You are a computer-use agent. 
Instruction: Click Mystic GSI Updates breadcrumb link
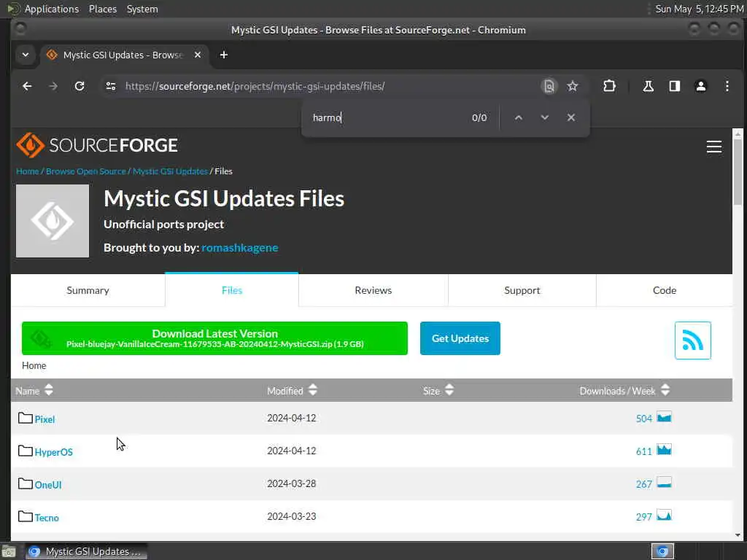[170, 171]
